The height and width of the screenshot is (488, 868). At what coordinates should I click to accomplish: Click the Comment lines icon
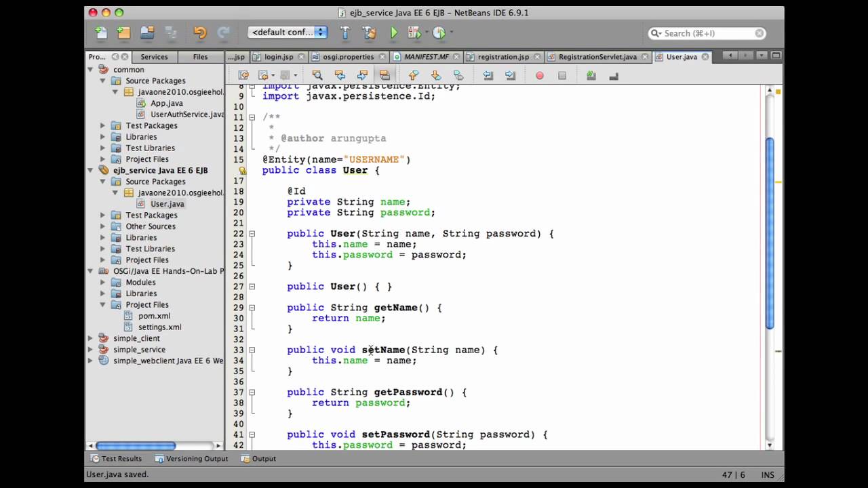(x=591, y=76)
